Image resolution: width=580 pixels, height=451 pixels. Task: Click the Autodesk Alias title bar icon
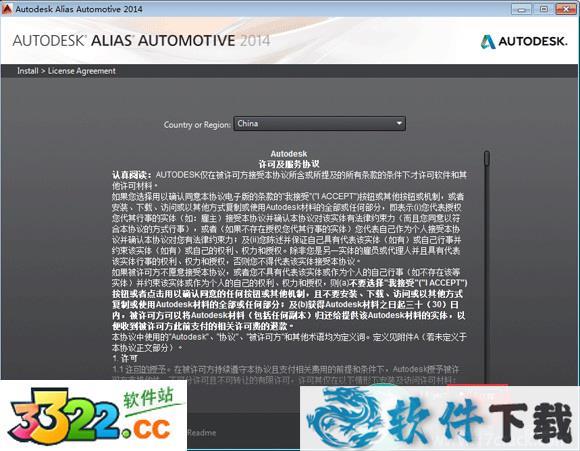point(7,9)
